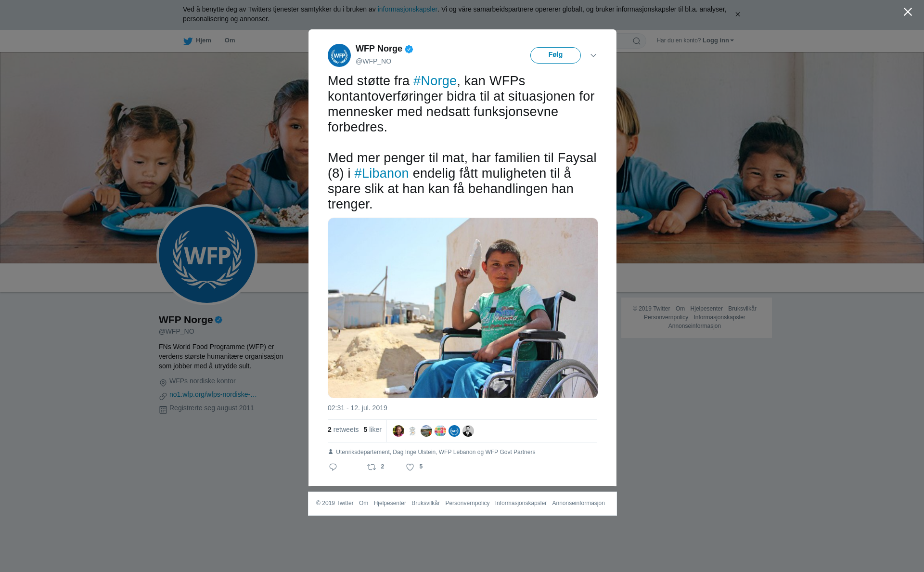Screen dimensions: 924x572
Task: Open the informasjonskapsler link in banner
Action: click(407, 9)
